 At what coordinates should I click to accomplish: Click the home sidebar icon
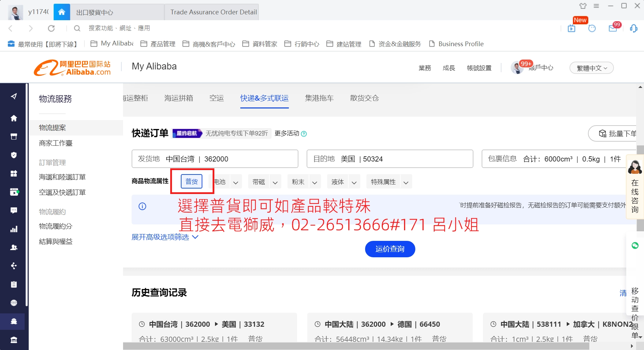[14, 118]
